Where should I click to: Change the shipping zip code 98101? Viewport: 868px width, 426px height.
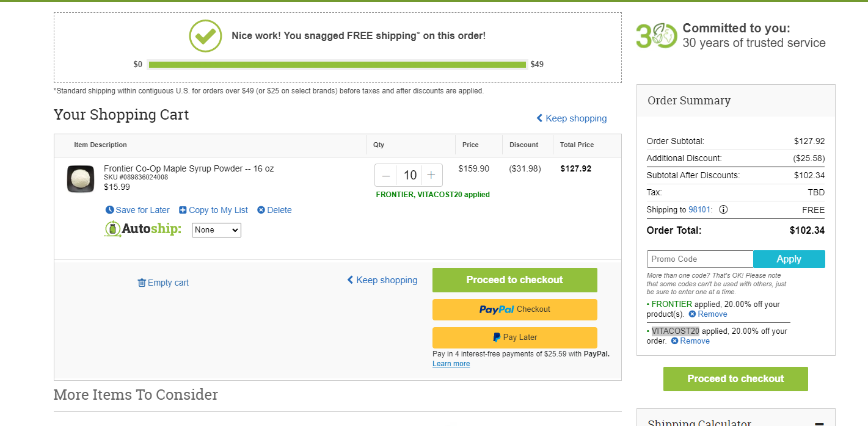coord(699,209)
